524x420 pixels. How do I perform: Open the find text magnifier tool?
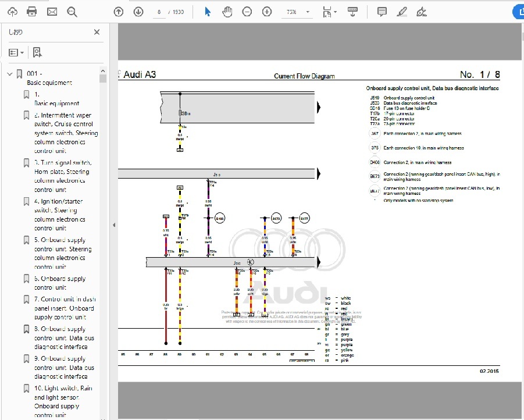(x=72, y=12)
